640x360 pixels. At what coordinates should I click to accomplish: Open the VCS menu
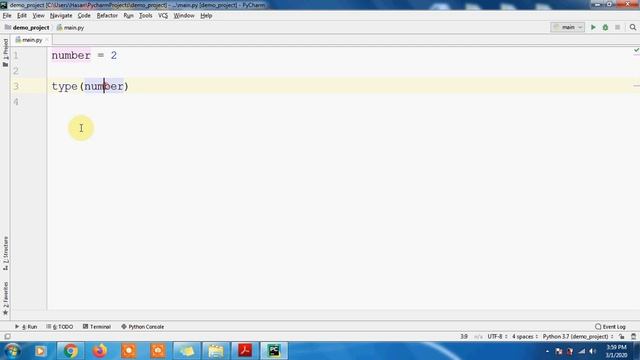(x=163, y=16)
